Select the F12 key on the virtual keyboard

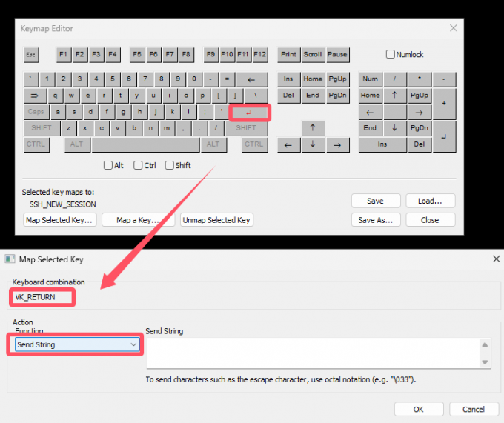point(259,54)
